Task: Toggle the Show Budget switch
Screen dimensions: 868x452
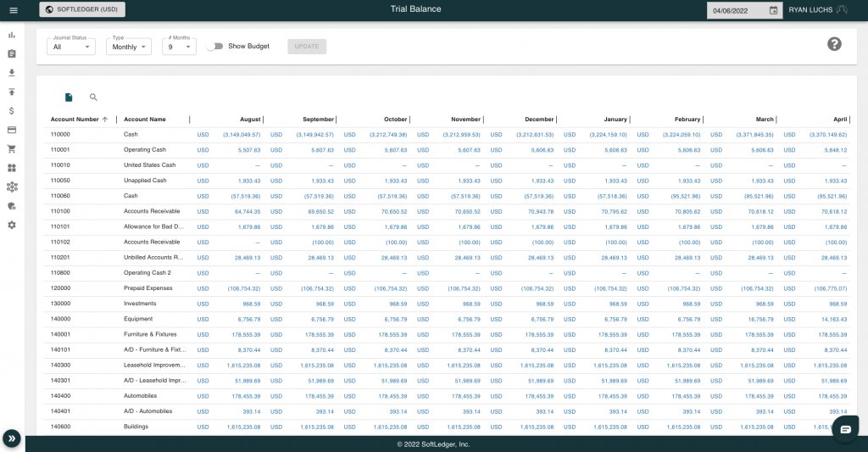Action: point(214,47)
